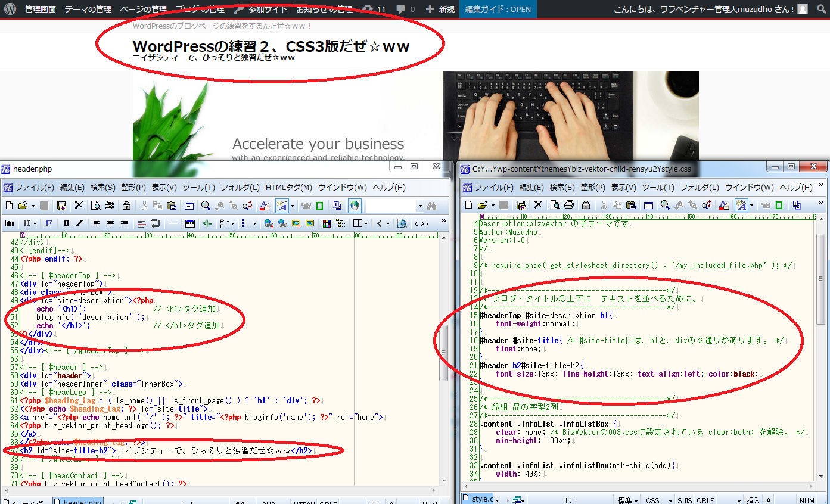Screen dimensions: 830x504
Task: Open the site title WordPressの練習２ link
Action: point(271,46)
